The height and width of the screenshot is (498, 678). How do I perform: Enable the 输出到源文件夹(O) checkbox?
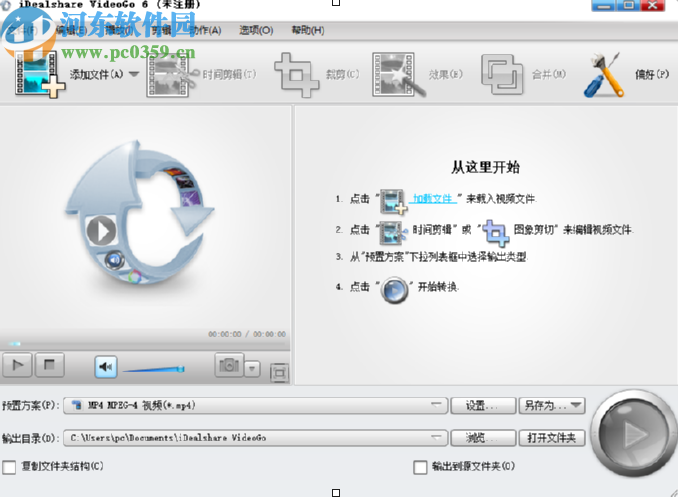[420, 467]
